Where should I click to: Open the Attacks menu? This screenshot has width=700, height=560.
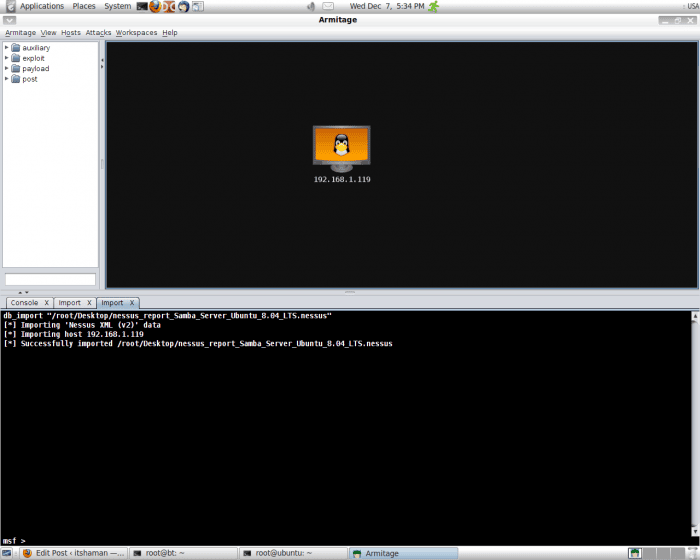tap(98, 33)
